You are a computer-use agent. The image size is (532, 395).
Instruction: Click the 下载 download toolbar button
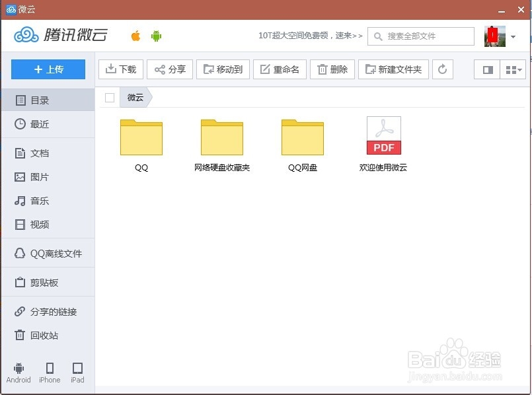click(x=121, y=69)
